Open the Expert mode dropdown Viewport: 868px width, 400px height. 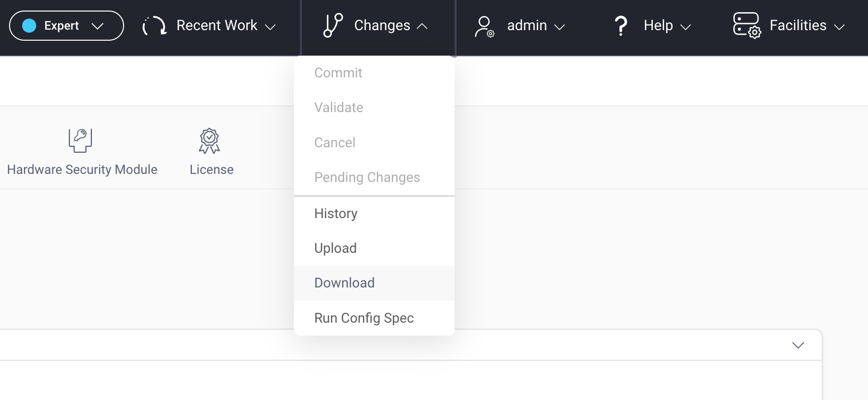tap(66, 26)
